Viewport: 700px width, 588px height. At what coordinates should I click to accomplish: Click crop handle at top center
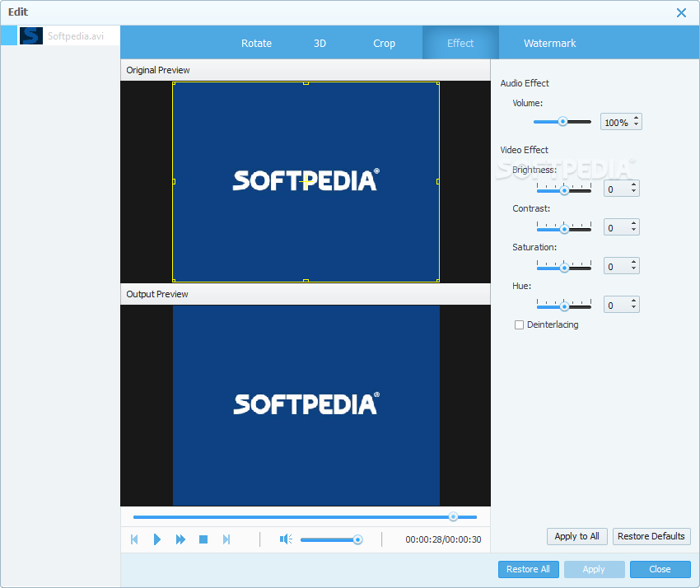tap(306, 83)
